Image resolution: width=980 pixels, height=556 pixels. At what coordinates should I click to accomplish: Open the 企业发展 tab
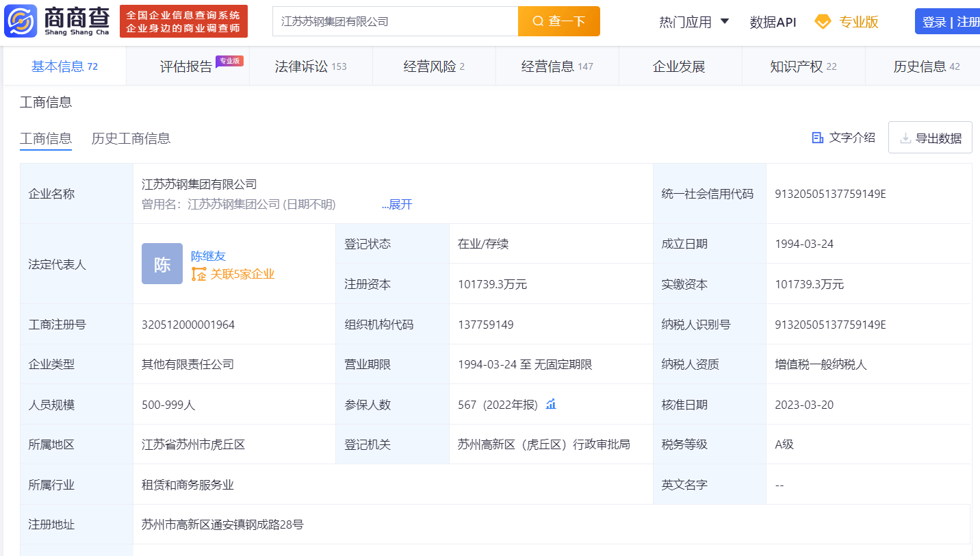[x=679, y=66]
